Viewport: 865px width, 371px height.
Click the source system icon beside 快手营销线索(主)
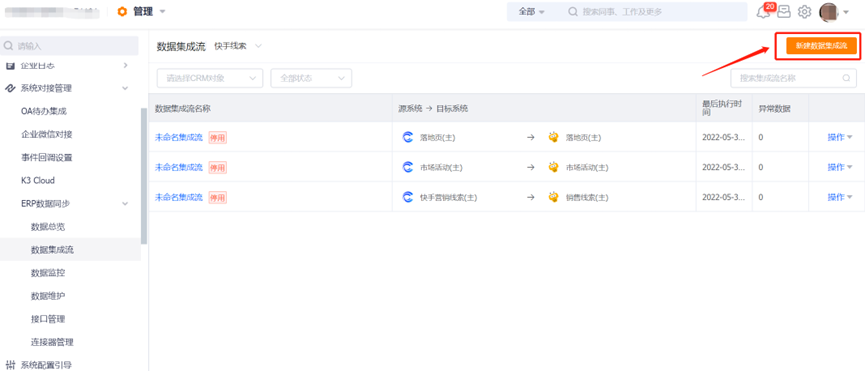(408, 197)
